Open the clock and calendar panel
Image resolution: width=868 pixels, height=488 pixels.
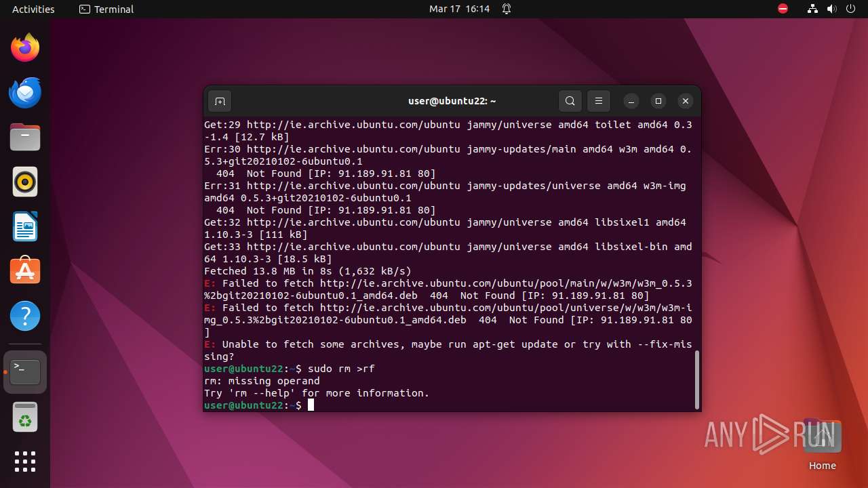(459, 9)
